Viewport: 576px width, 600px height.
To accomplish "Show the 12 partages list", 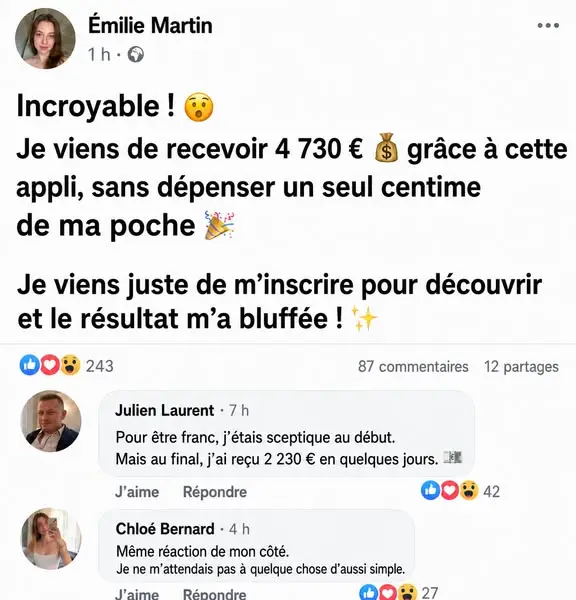I will coord(521,367).
